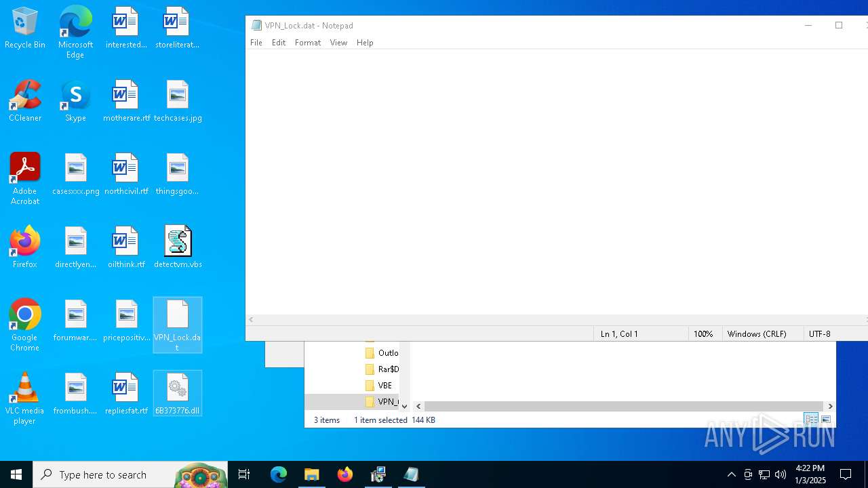The height and width of the screenshot is (488, 868).
Task: Open Notepad File menu
Action: point(256,43)
